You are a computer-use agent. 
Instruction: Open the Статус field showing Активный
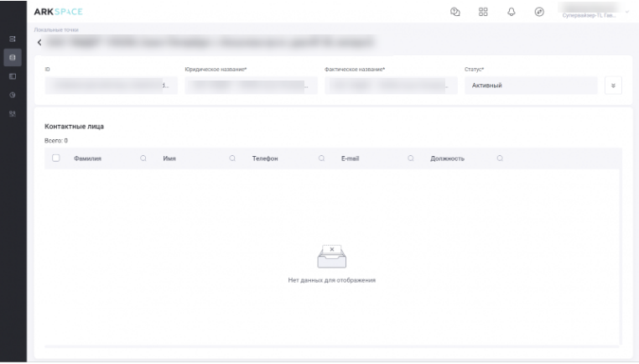click(x=530, y=86)
